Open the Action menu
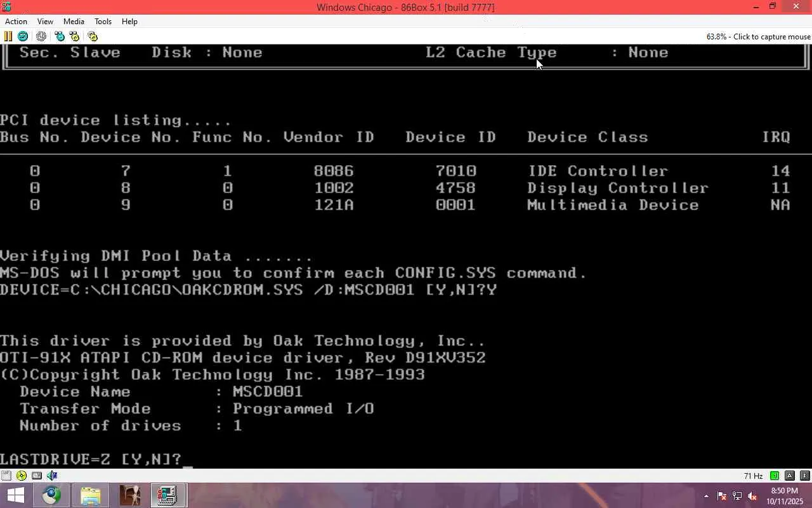The width and height of the screenshot is (812, 508). coord(16,22)
